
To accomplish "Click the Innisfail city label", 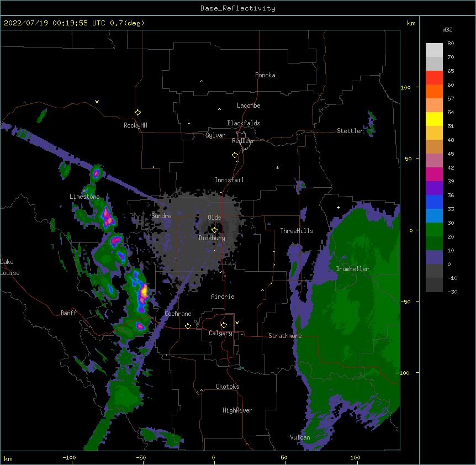I will coord(229,180).
